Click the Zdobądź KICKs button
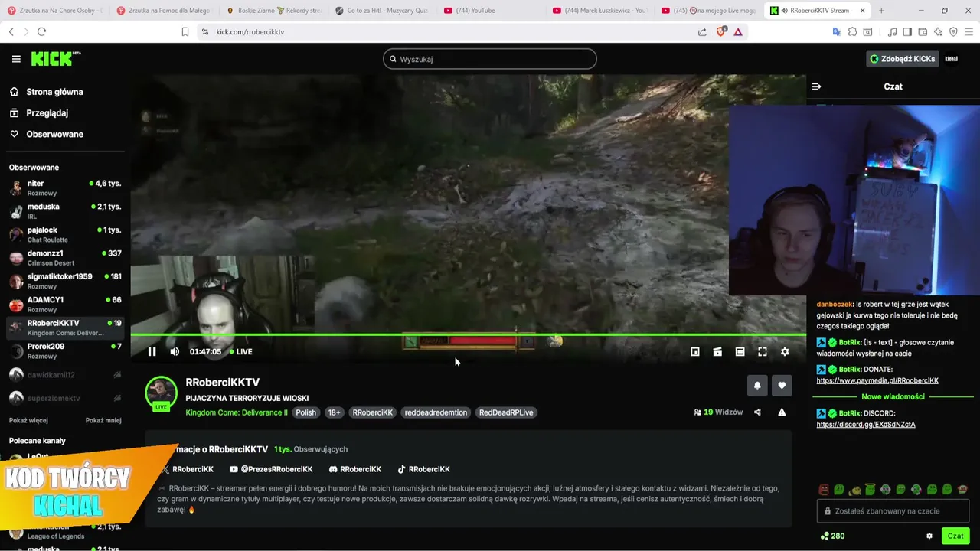980x551 pixels. pos(903,59)
